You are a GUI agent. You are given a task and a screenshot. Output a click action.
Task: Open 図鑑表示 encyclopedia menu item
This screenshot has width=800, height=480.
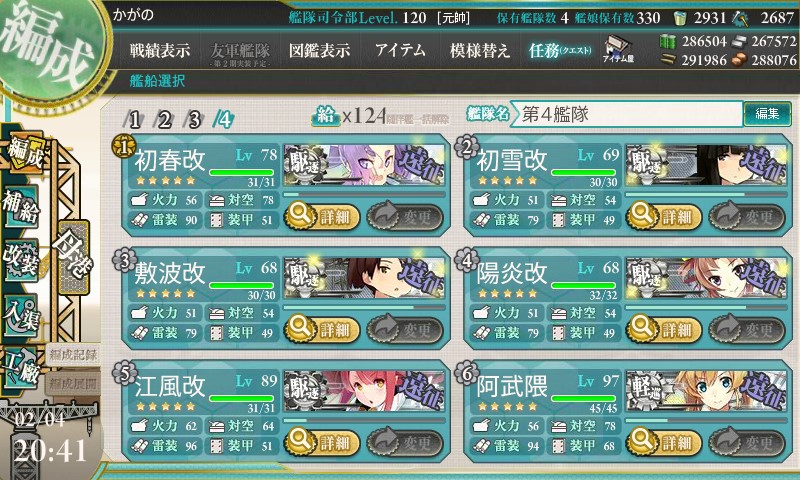click(x=319, y=50)
